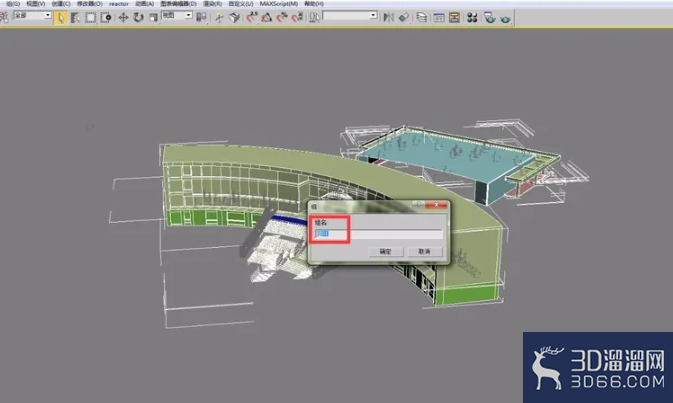673x403 pixels.
Task: Expand the reference coordinate system dropdown
Action: click(x=177, y=15)
